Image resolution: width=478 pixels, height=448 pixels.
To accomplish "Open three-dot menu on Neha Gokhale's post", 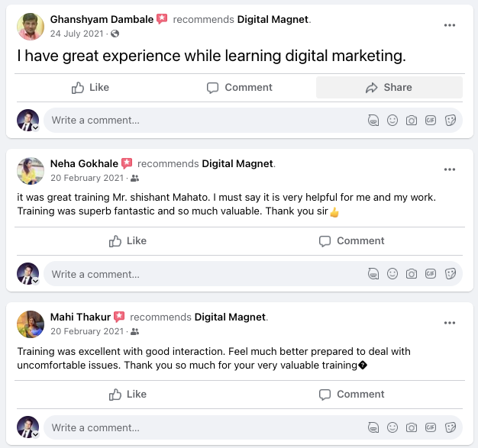I will coord(451,169).
